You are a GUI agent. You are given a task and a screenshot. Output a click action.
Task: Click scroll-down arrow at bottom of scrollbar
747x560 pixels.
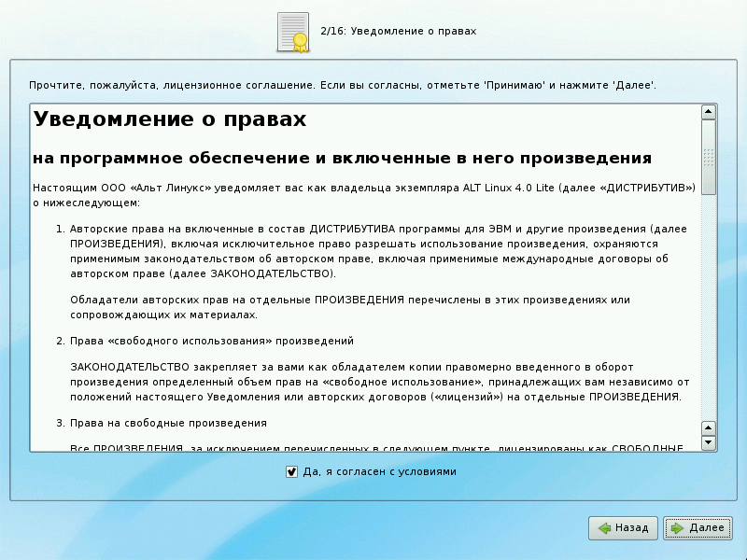[x=709, y=442]
